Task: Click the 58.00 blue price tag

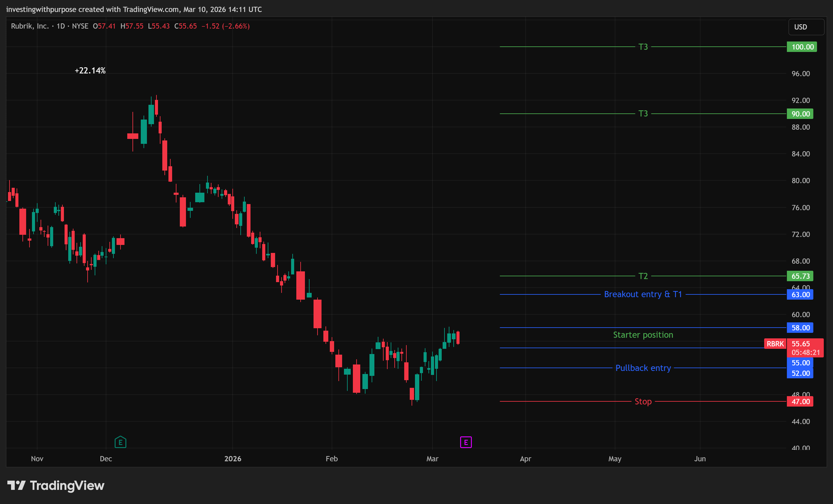Action: pyautogui.click(x=800, y=328)
